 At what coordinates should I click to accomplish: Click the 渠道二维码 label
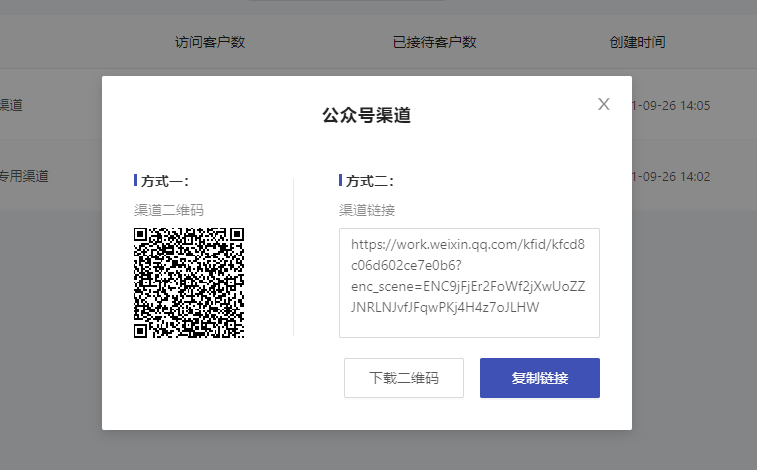point(168,210)
